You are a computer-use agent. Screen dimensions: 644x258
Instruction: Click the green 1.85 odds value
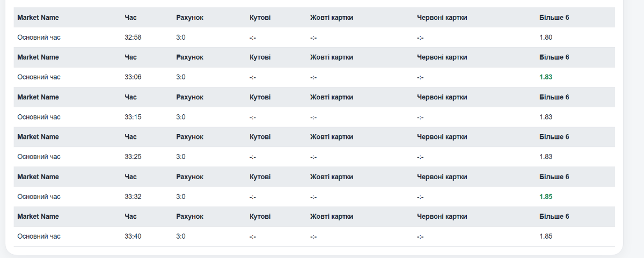(546, 197)
